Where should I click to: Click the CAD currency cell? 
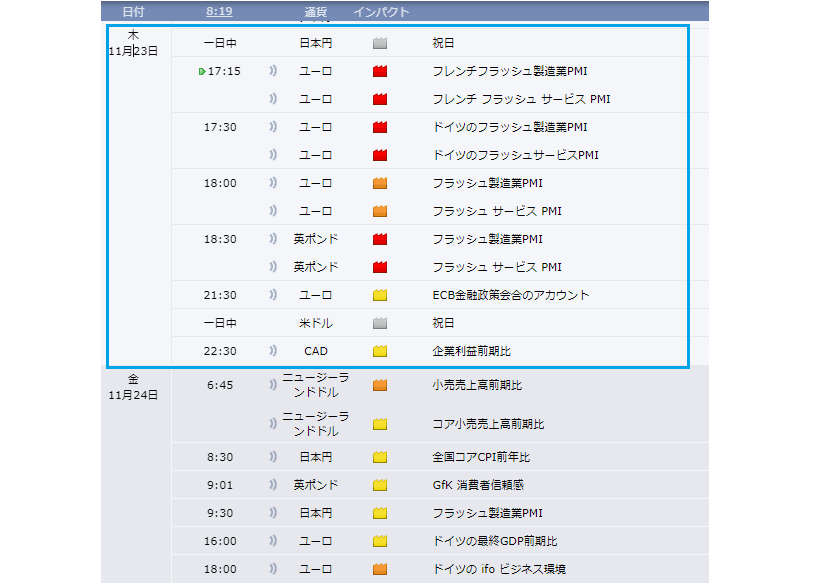[316, 351]
